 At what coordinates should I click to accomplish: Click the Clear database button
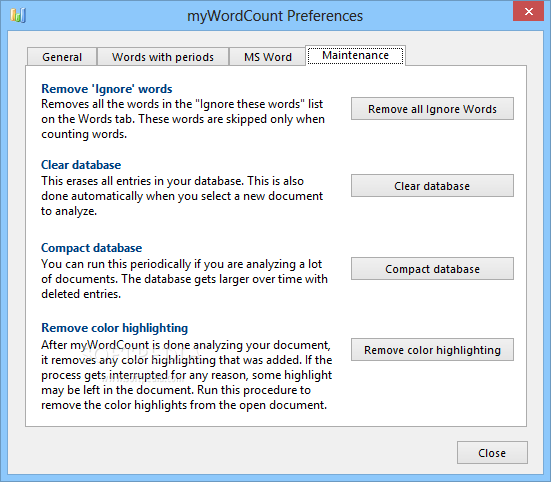432,185
